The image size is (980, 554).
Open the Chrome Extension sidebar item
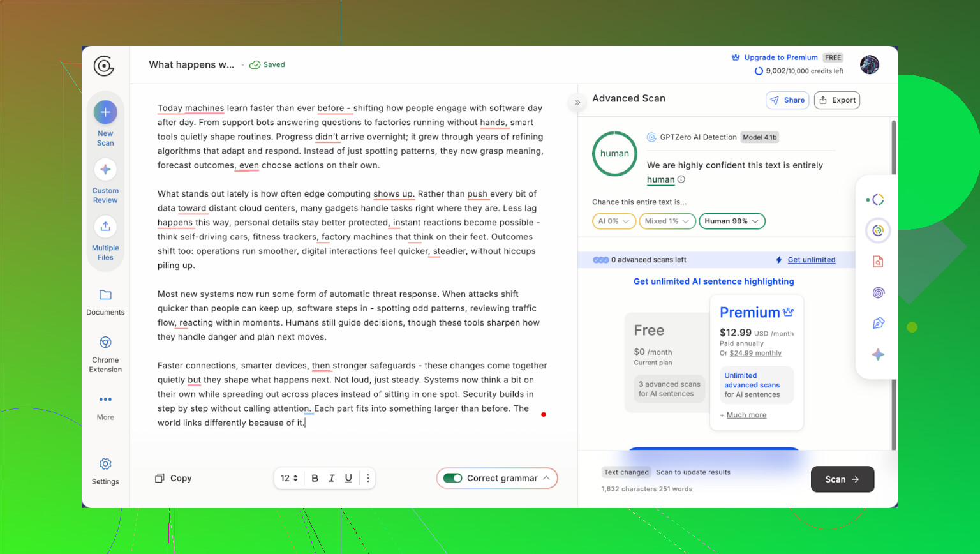click(105, 343)
